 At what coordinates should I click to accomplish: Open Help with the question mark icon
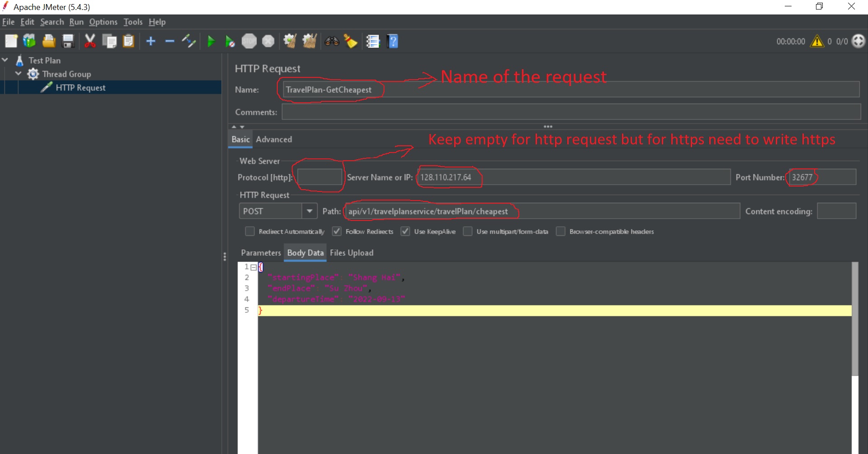point(393,41)
